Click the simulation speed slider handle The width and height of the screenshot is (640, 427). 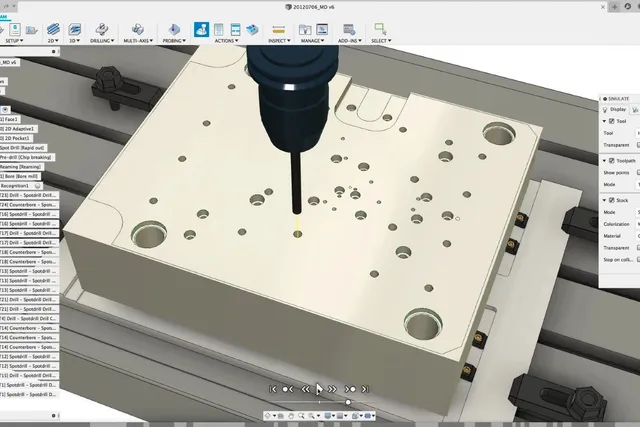click(x=348, y=402)
